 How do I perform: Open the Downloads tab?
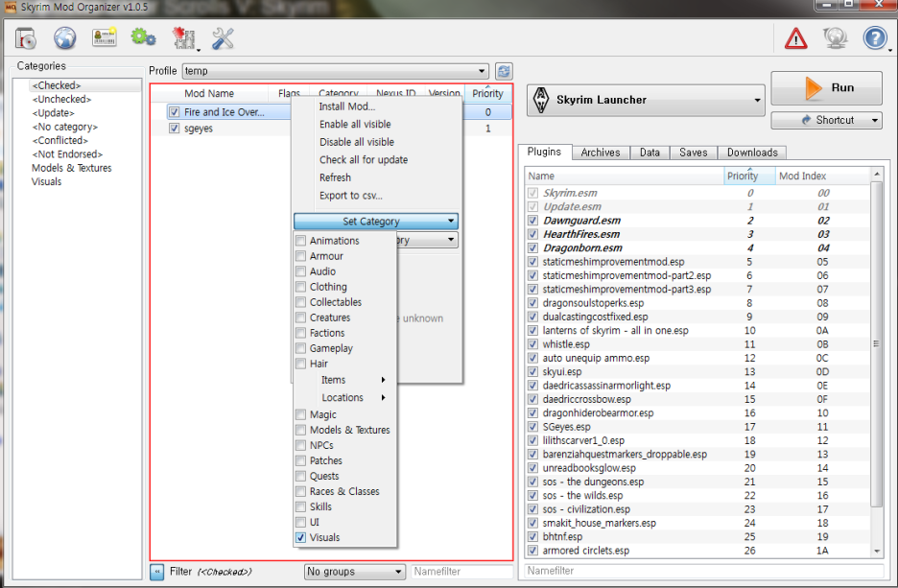752,153
